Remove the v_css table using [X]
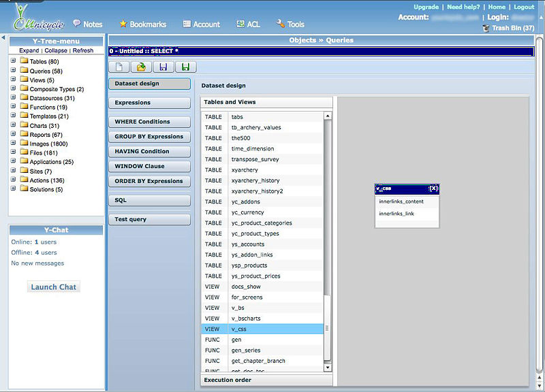The width and height of the screenshot is (545, 392). [433, 189]
